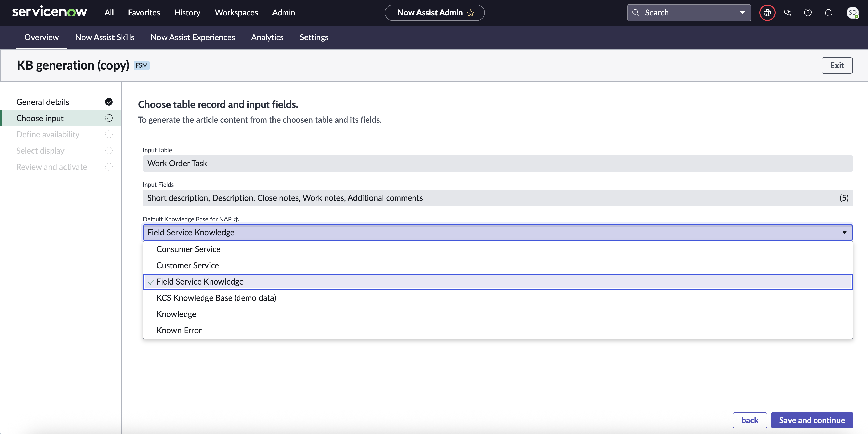Select the Knowledge option

coord(498,314)
